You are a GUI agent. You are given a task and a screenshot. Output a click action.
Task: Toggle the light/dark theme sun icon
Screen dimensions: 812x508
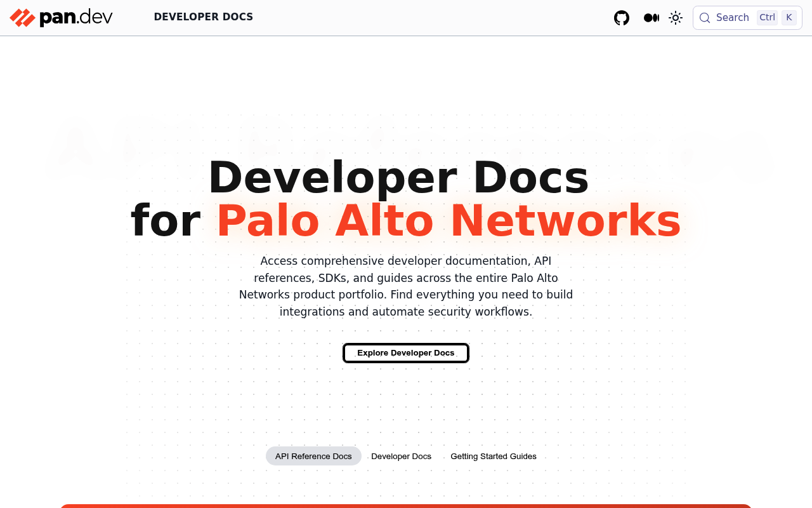coord(676,18)
